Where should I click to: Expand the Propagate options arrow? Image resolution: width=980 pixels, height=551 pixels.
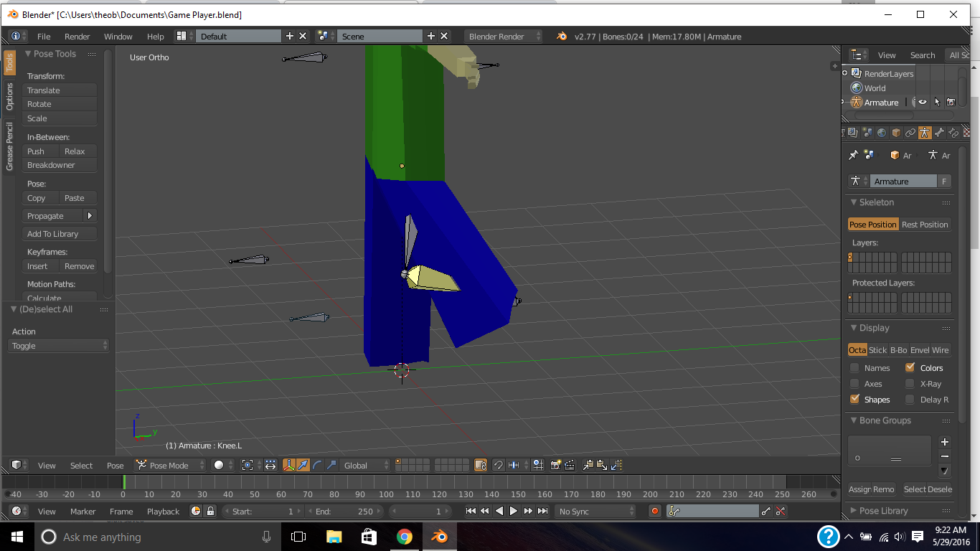90,215
